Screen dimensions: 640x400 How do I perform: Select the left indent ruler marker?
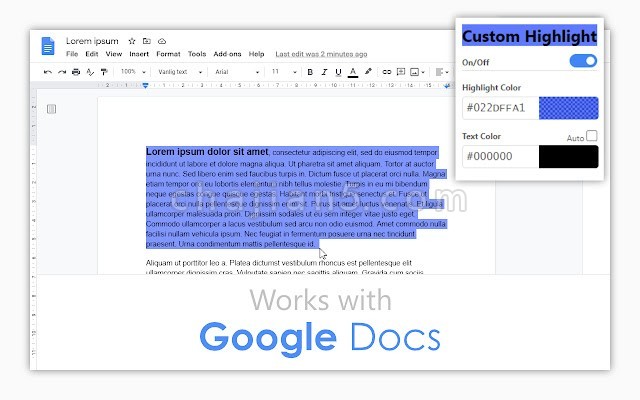pos(145,85)
